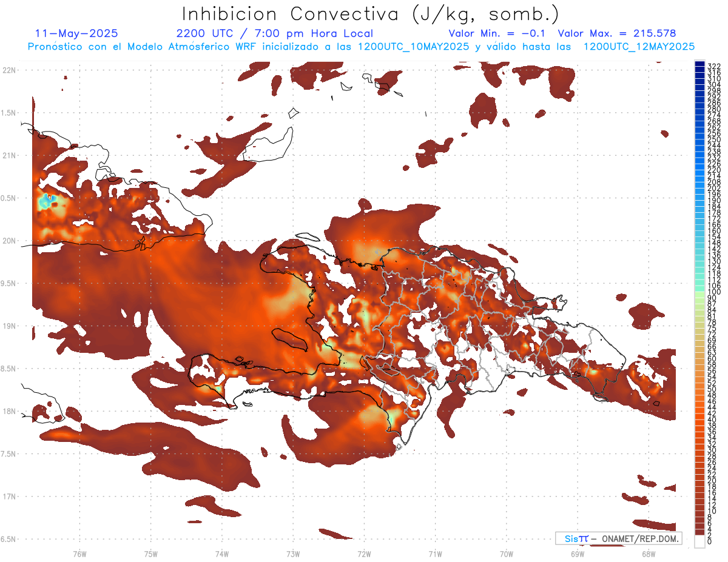Screen dimensions: 728x562
Task: Click the "72W" longitude label
Action: (x=364, y=554)
